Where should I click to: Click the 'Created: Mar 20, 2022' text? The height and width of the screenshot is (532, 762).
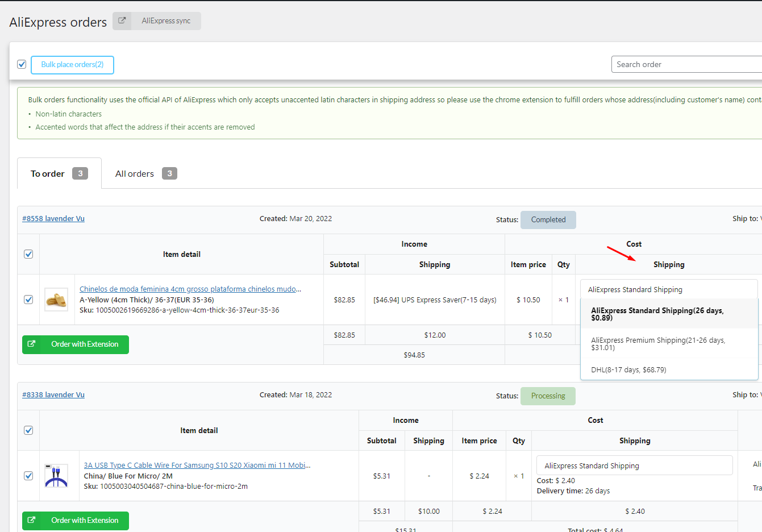(295, 219)
